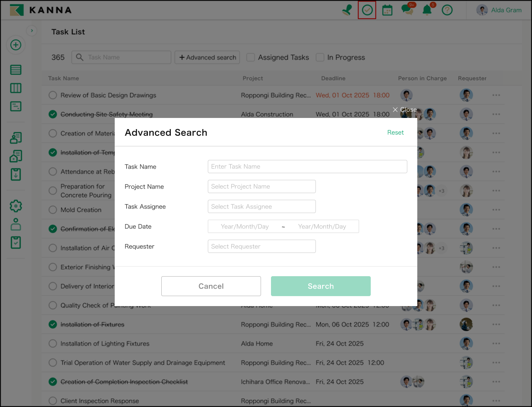532x407 pixels.
Task: Open Alda Gram user profile menu
Action: 499,10
